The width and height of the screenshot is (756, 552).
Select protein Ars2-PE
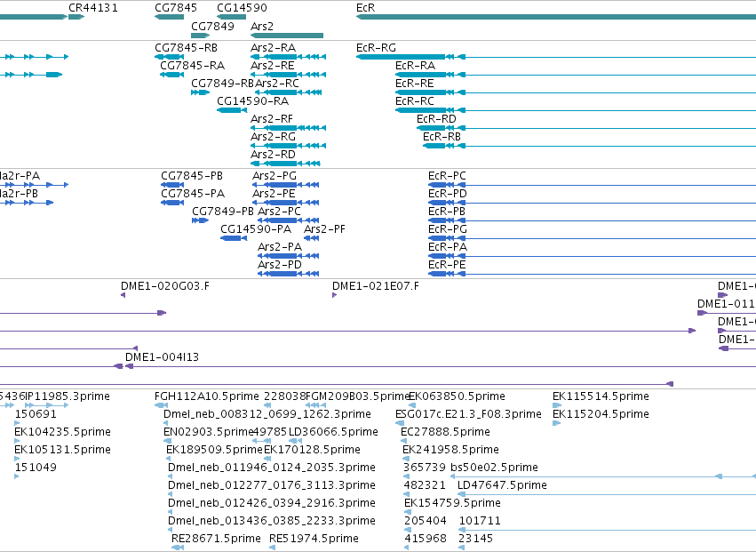(274, 194)
